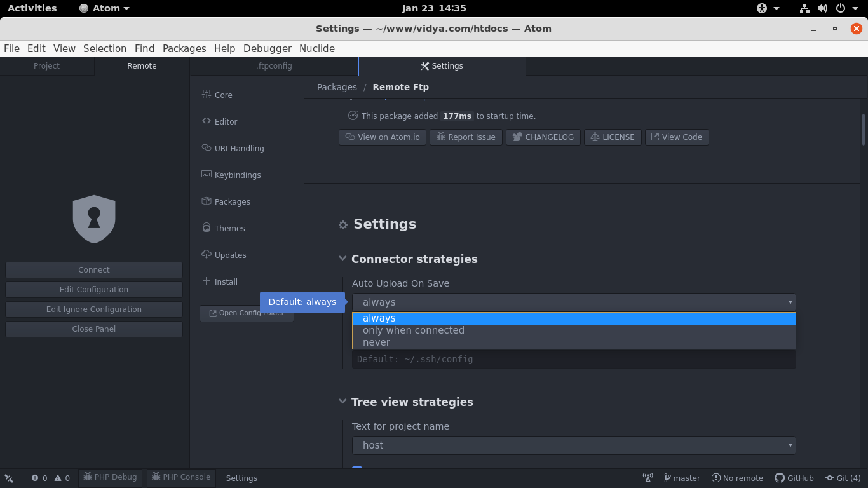This screenshot has width=868, height=488.
Task: Click the Packages breadcrumb link
Action: click(x=337, y=87)
